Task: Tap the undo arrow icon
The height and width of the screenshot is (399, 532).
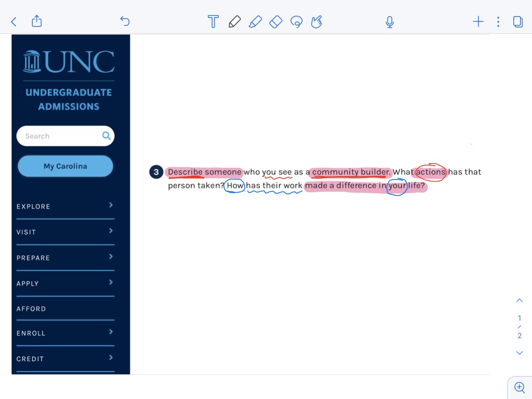Action: (x=125, y=21)
